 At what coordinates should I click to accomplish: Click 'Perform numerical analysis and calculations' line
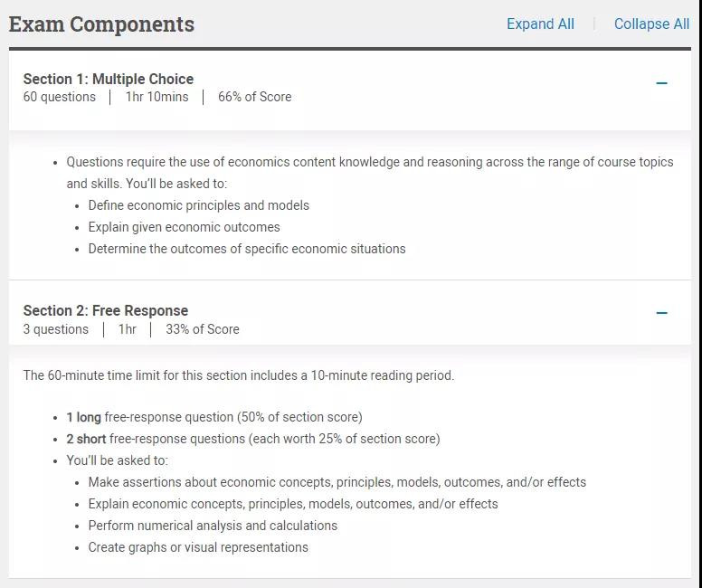213,526
